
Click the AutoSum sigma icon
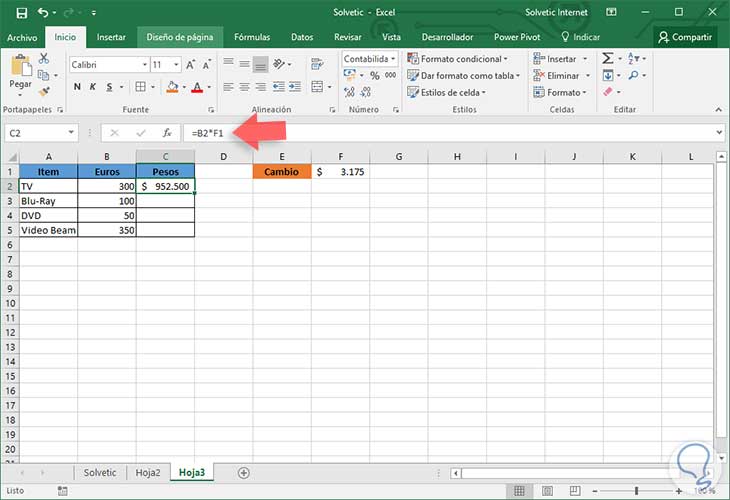point(608,58)
